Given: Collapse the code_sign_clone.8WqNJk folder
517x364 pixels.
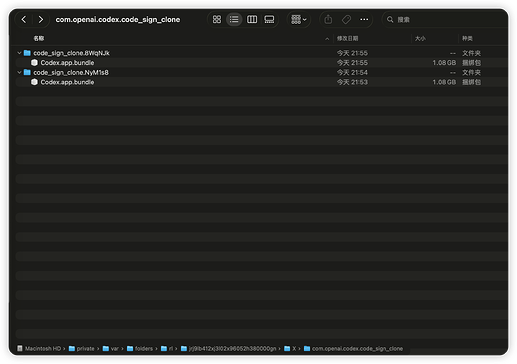Looking at the screenshot, I should click(19, 53).
